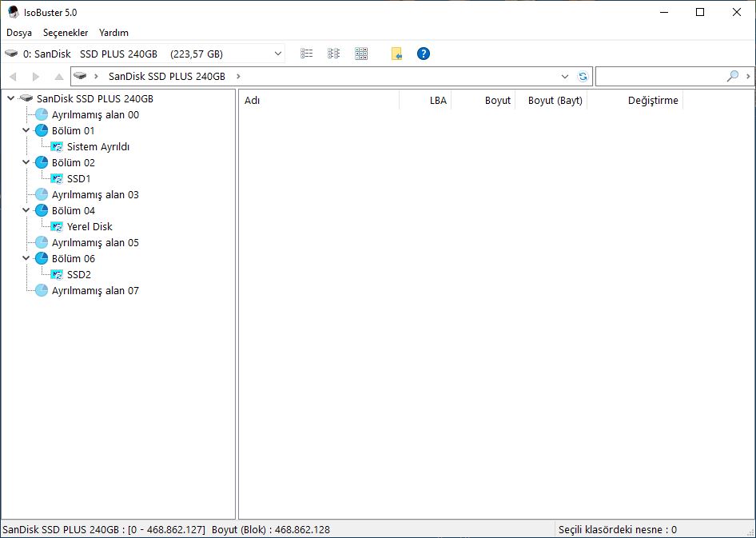756x538 pixels.
Task: Click Seçili klasördeki nesne status text
Action: [x=618, y=530]
